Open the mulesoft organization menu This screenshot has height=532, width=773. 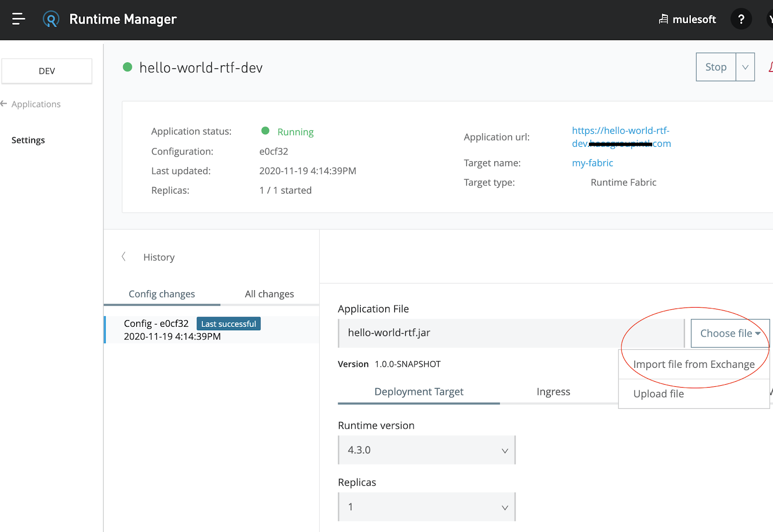pyautogui.click(x=687, y=19)
